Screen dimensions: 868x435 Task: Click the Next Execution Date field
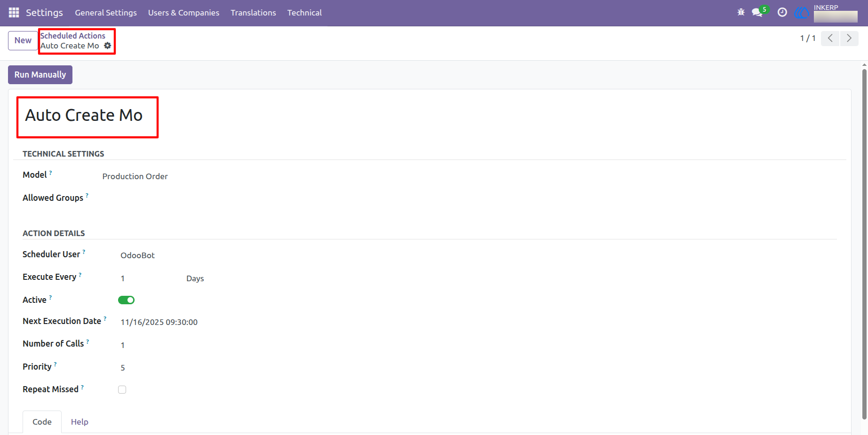click(159, 322)
